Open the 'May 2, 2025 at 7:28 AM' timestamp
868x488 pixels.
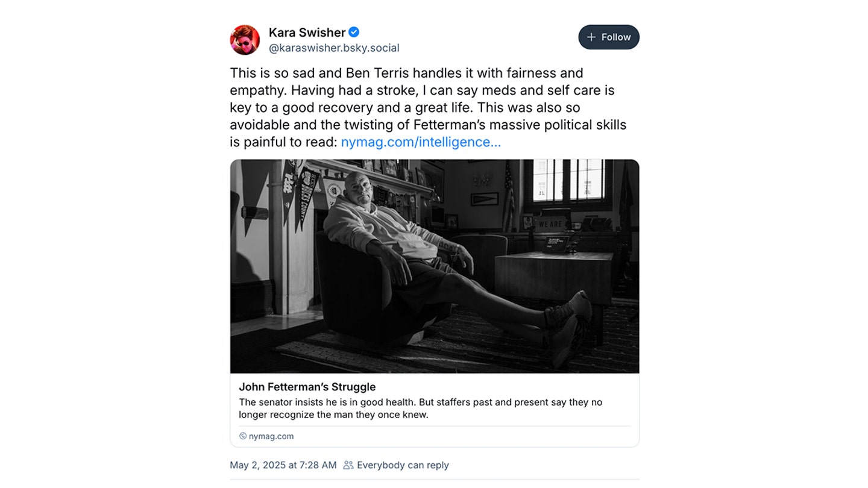click(283, 465)
